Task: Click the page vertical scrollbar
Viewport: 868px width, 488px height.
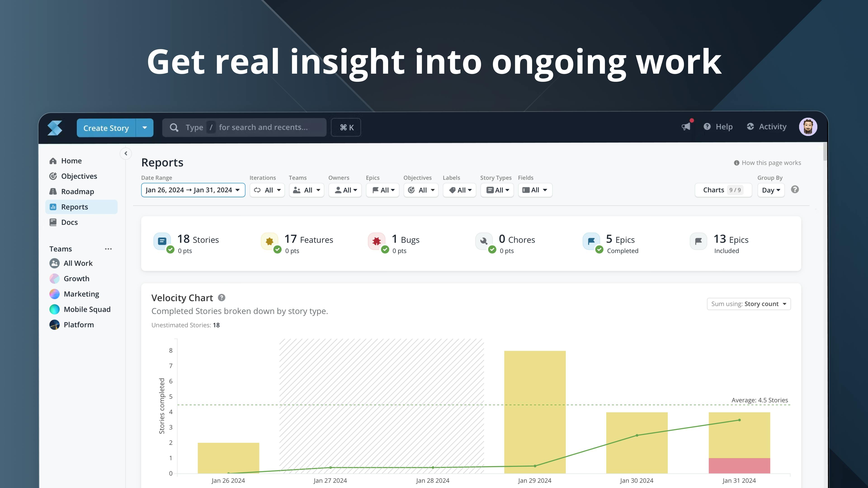Action: pos(825,152)
